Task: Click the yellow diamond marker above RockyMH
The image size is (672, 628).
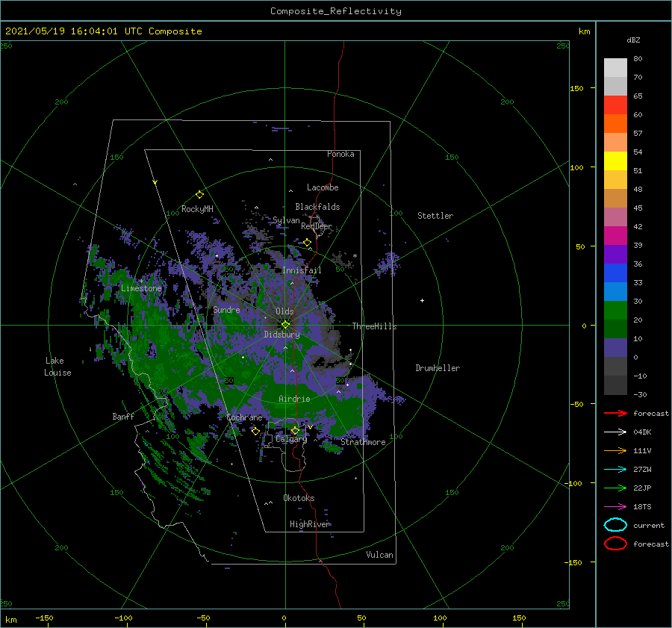Action: pos(199,195)
